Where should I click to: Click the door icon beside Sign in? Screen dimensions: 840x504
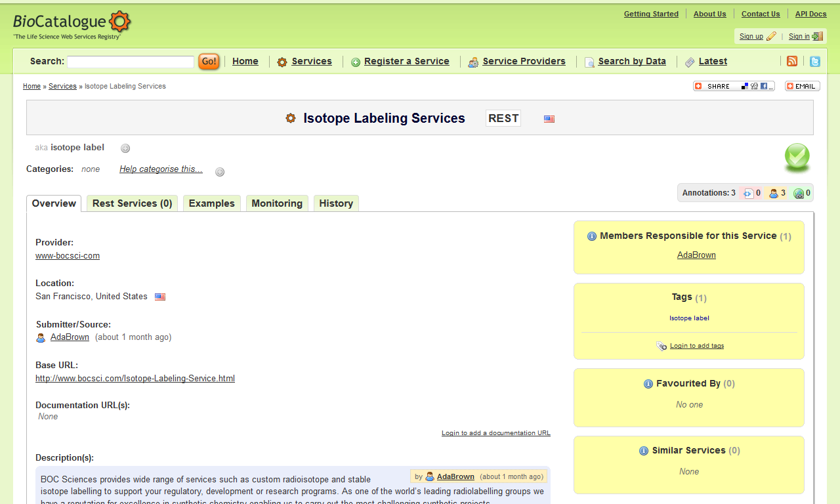818,36
